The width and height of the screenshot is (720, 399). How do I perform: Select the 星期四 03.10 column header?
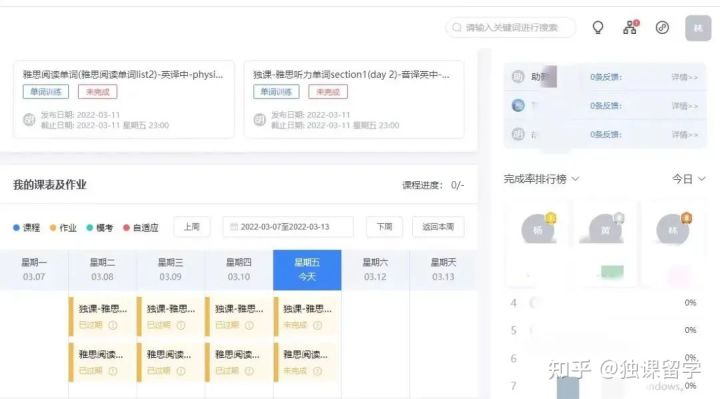239,270
